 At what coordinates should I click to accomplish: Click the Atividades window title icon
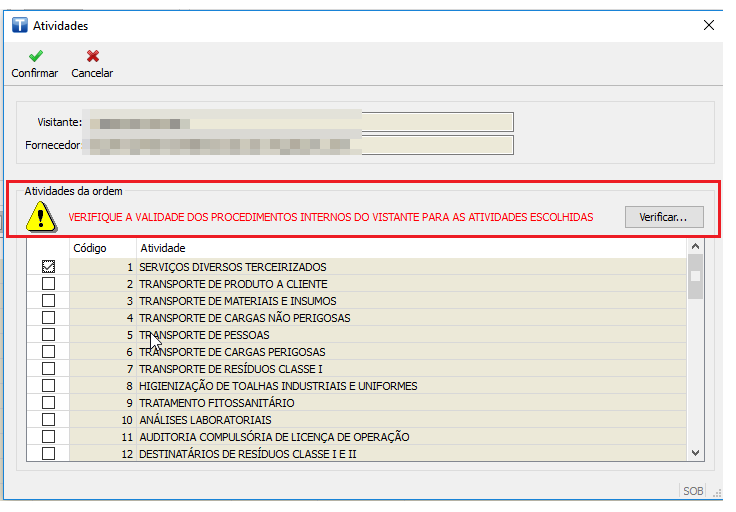point(18,25)
